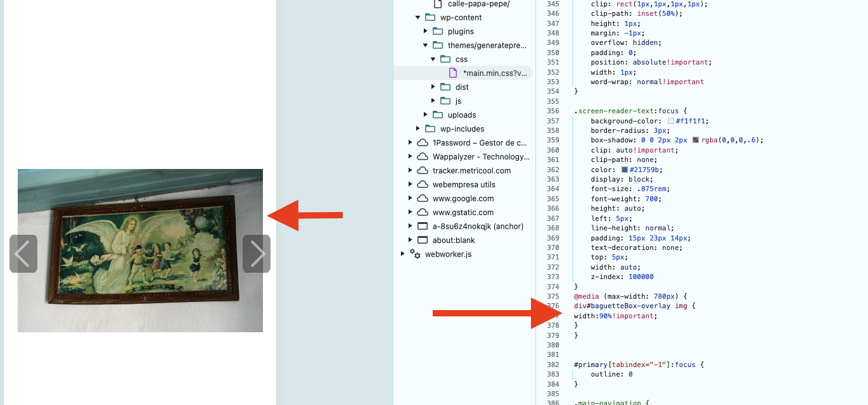Image resolution: width=868 pixels, height=405 pixels.
Task: Click line number 382 in gutter
Action: (552, 364)
